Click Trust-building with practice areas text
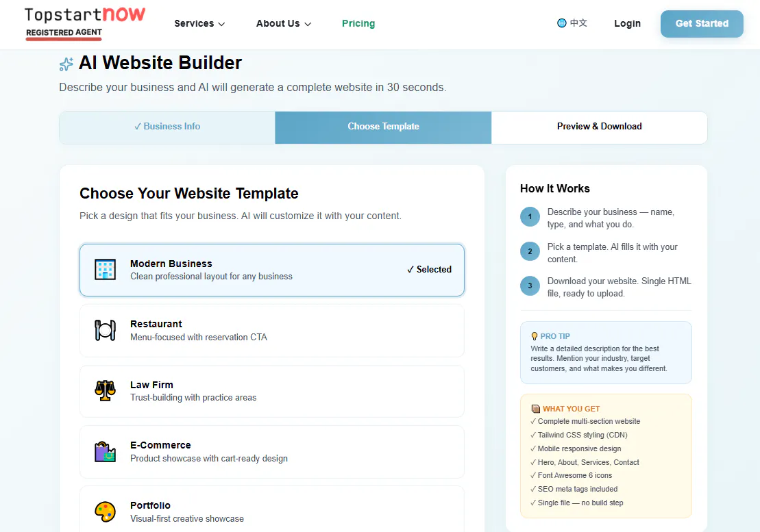Screen dimensions: 760x532 193,397
